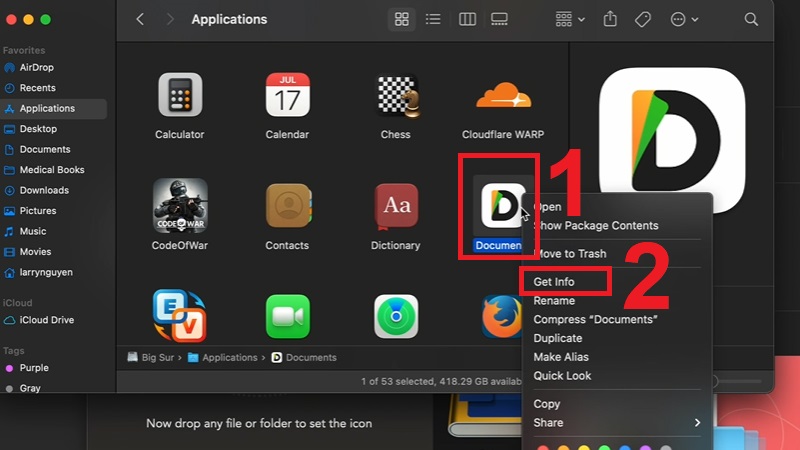Viewport: 800px width, 450px height.
Task: Switch to icon grid view
Action: [402, 19]
